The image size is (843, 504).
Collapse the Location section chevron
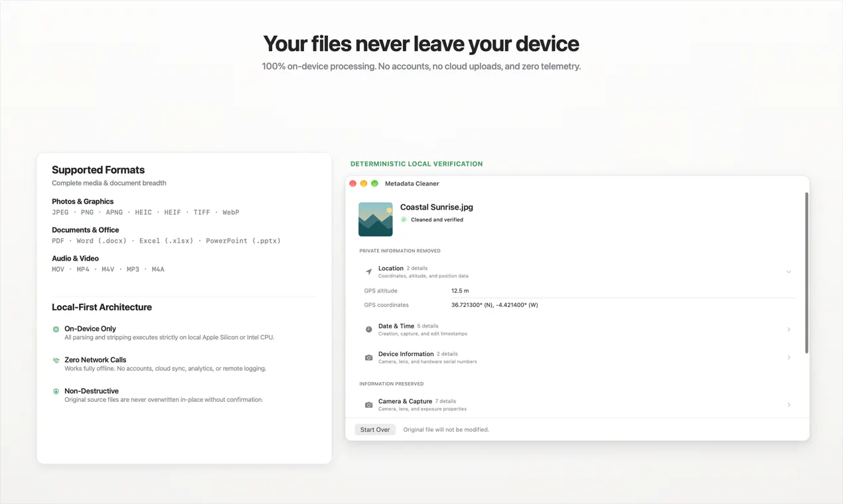coord(789,272)
